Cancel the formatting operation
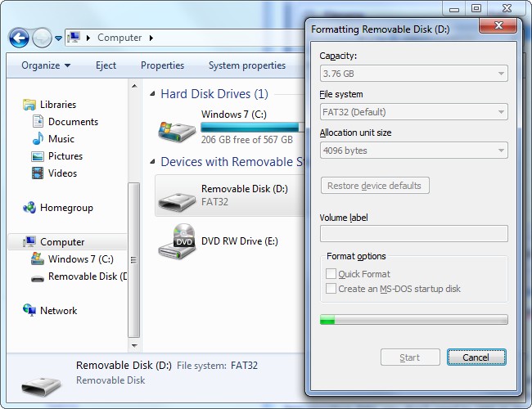Screen dimensions: 532x409 [x=476, y=357]
